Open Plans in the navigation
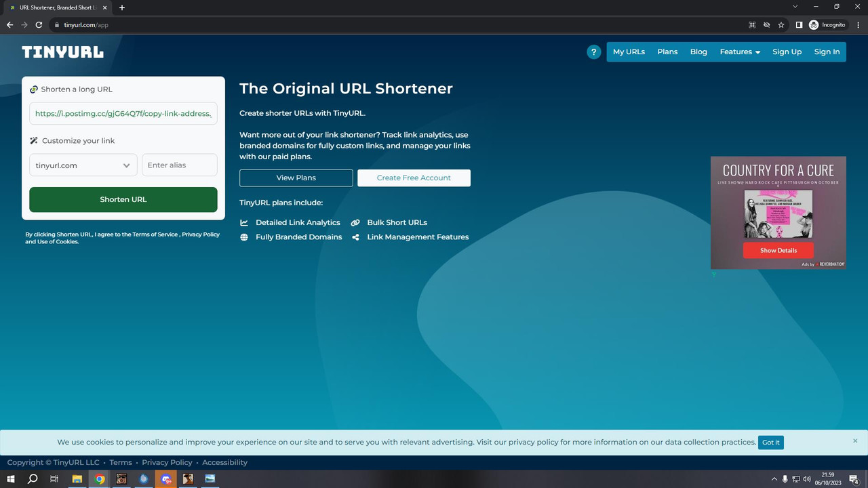This screenshot has width=868, height=488. tap(667, 52)
